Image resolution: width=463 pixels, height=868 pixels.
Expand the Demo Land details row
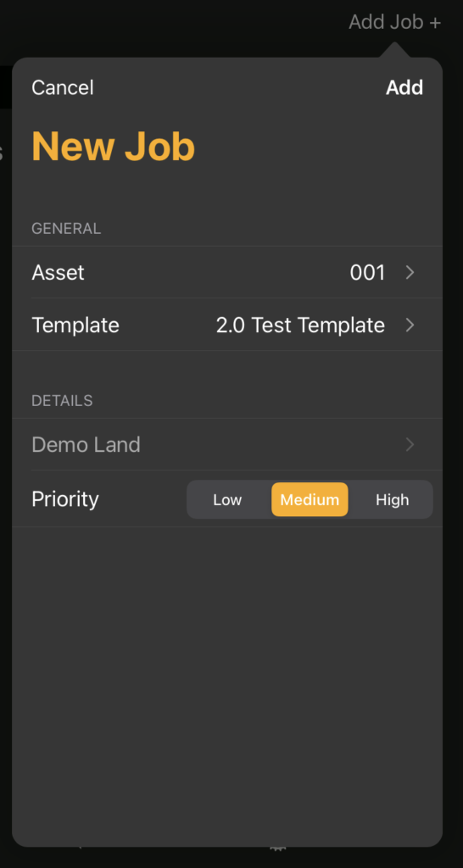pyautogui.click(x=227, y=444)
